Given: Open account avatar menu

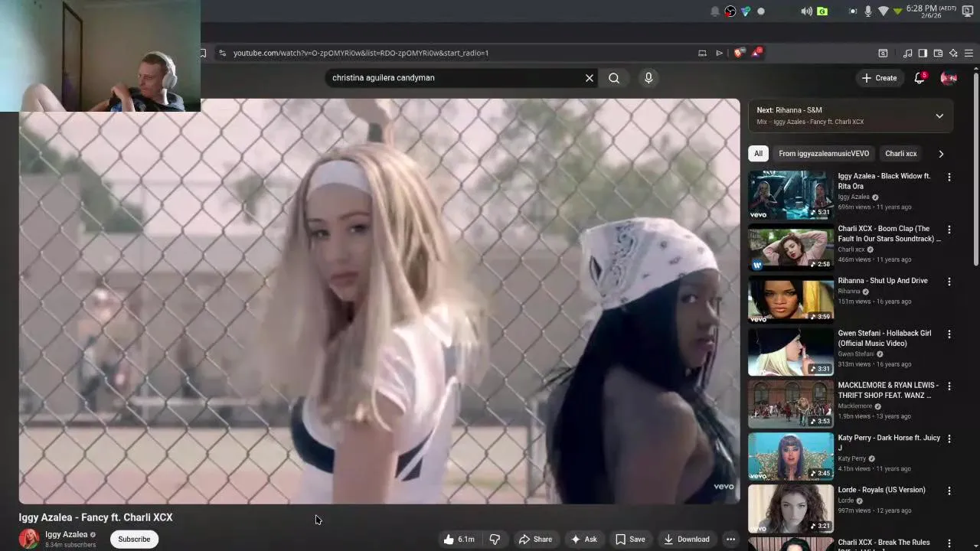Looking at the screenshot, I should pyautogui.click(x=948, y=78).
